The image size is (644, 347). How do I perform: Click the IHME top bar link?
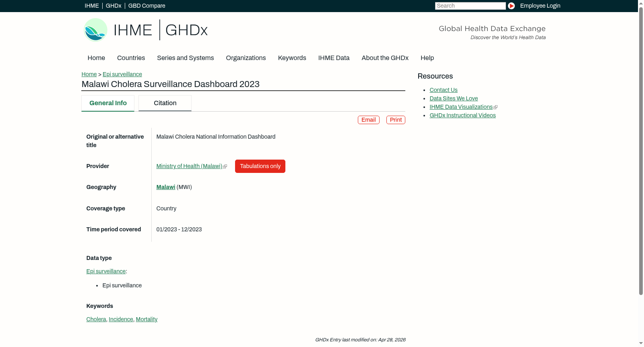pos(92,6)
